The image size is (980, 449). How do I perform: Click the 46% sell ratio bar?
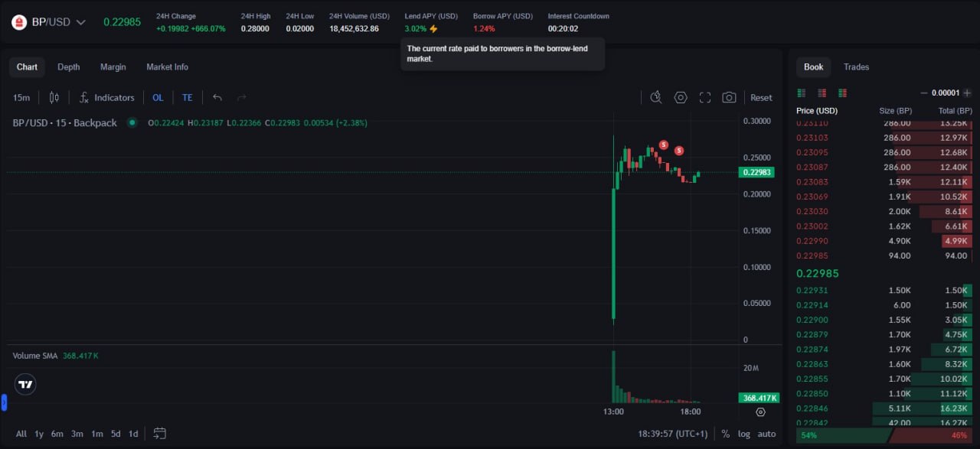pos(929,435)
